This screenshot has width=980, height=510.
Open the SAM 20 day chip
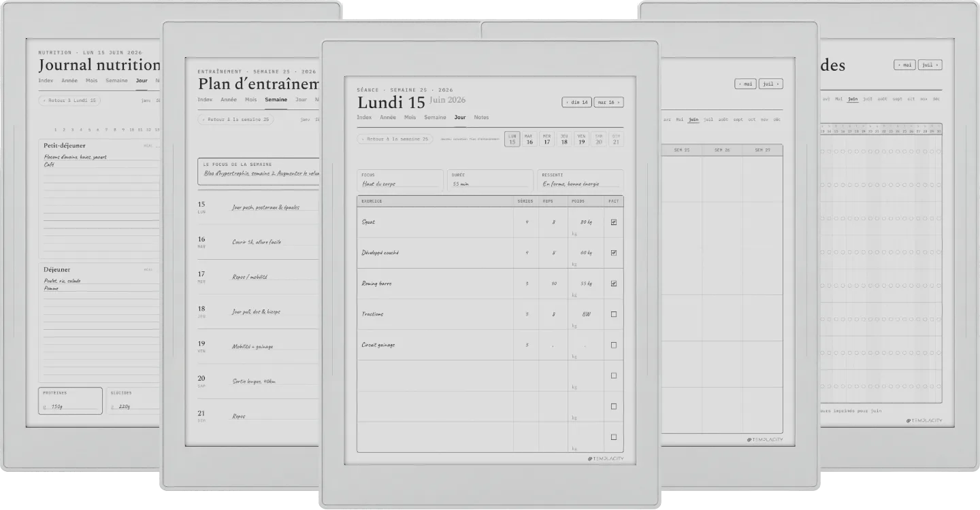[599, 139]
